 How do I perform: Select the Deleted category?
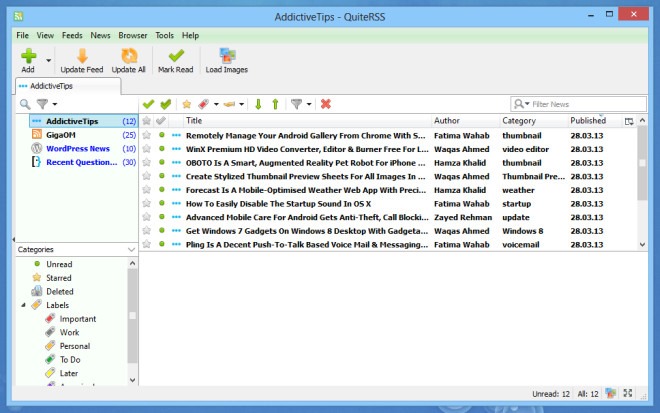tap(59, 291)
